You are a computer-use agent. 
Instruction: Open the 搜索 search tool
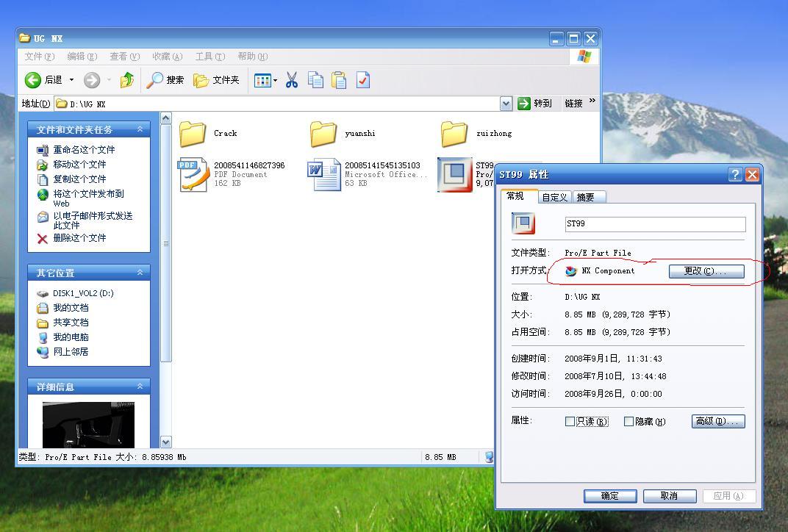(x=165, y=80)
